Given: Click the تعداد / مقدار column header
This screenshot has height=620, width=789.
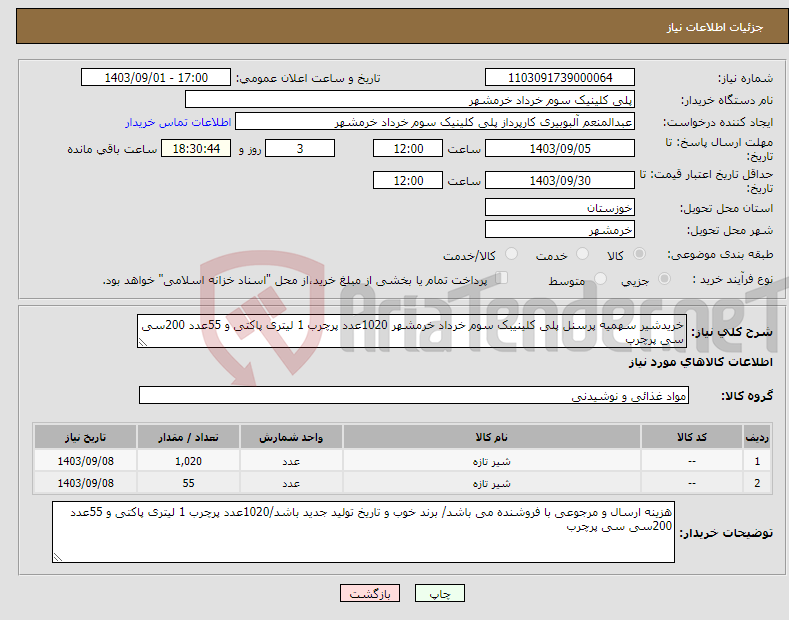Looking at the screenshot, I should (188, 437).
